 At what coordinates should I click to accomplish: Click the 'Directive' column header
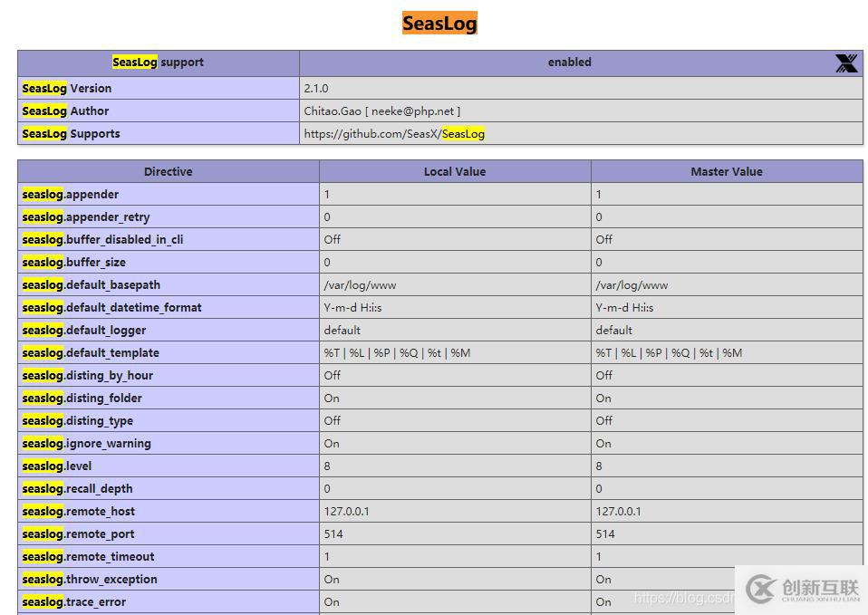(x=169, y=171)
